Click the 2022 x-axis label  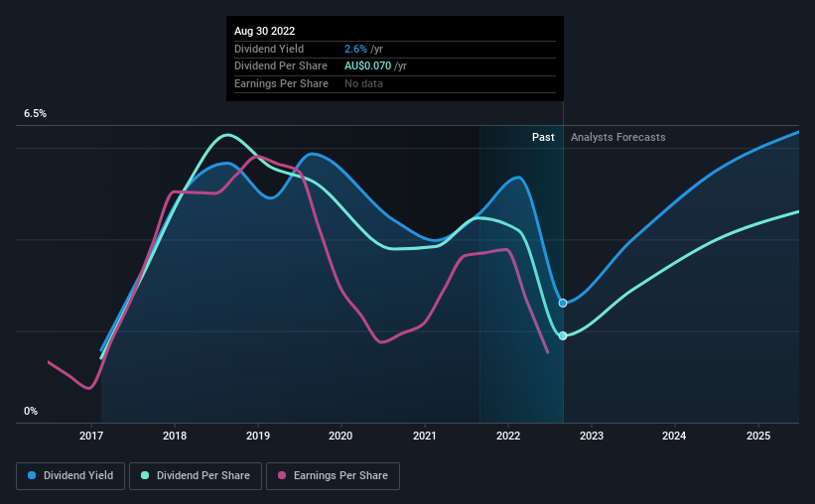pyautogui.click(x=508, y=436)
